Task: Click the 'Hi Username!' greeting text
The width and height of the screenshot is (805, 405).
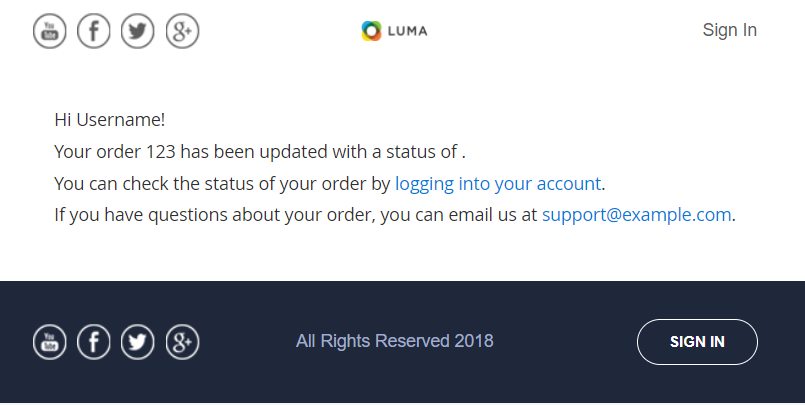Action: pyautogui.click(x=110, y=120)
